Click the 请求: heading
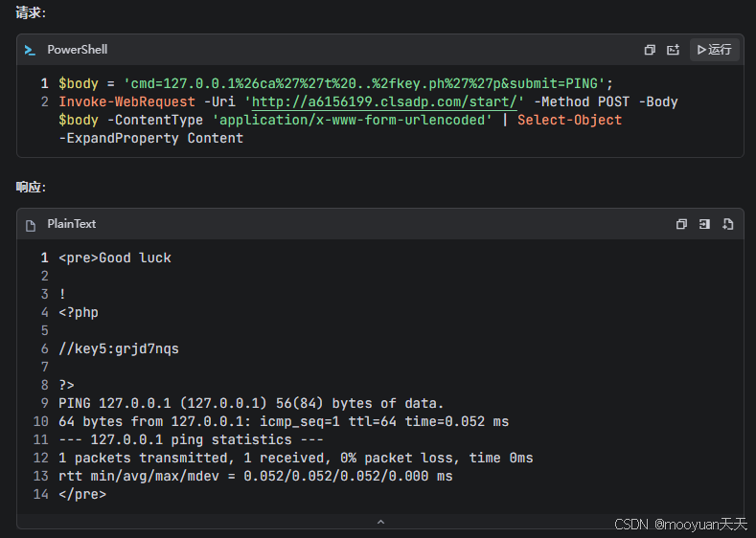Image resolution: width=756 pixels, height=538 pixels. [x=31, y=13]
